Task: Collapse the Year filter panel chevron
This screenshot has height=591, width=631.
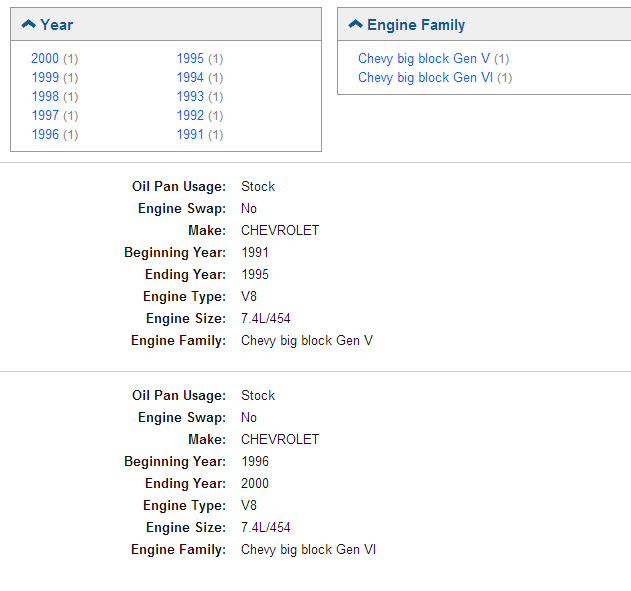Action: click(x=29, y=24)
